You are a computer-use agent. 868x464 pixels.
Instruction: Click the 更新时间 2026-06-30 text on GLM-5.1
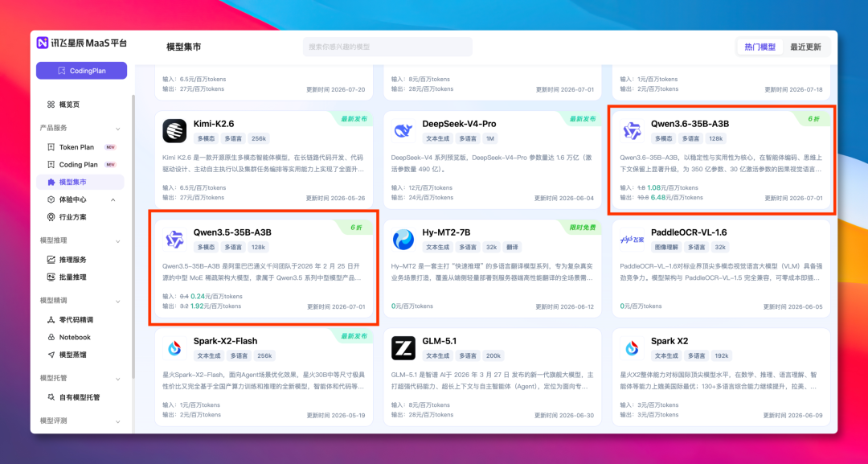click(565, 416)
